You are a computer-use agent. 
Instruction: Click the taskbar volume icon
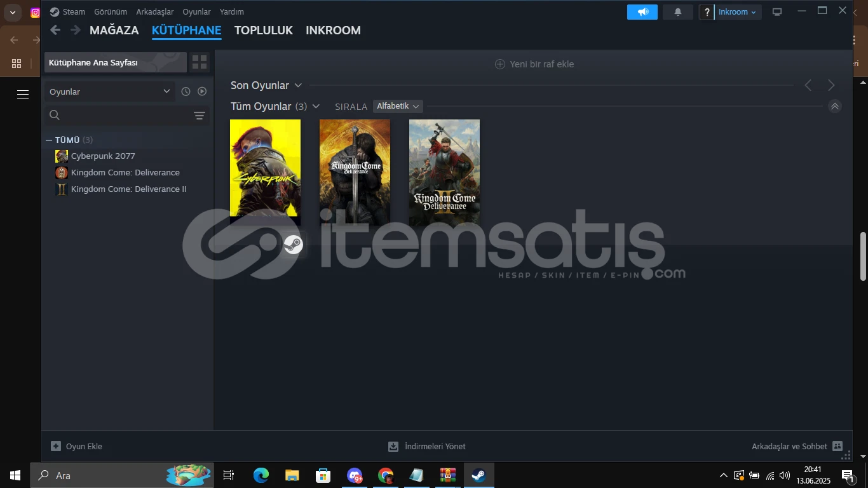click(785, 475)
